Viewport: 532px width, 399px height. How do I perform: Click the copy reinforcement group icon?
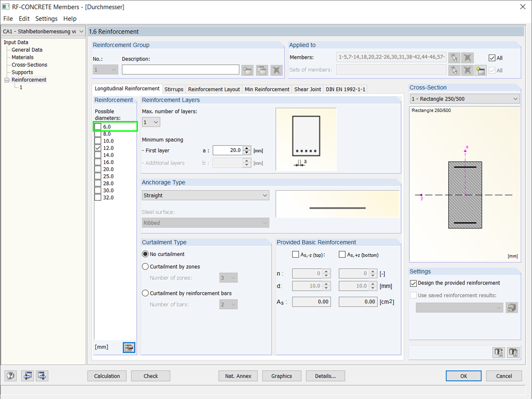[262, 70]
